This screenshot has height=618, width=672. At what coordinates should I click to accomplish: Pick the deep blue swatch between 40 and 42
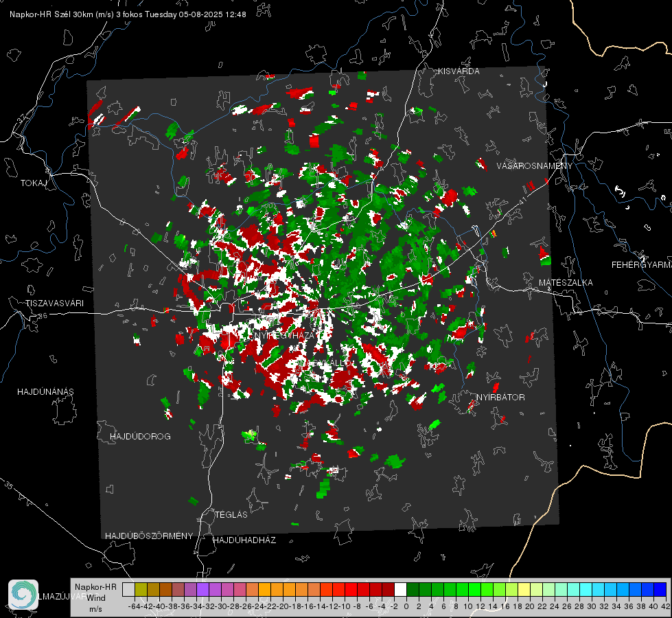pyautogui.click(x=660, y=589)
